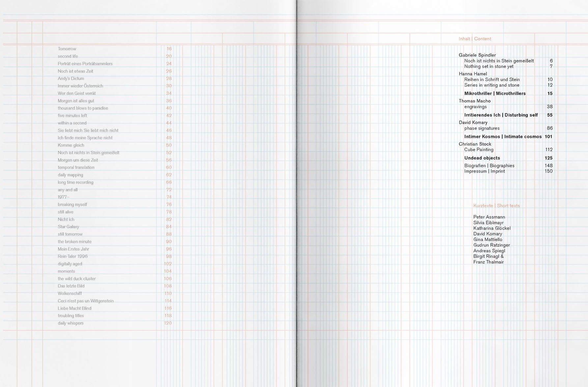Select the 'Komme gleich' title
This screenshot has width=588, height=387.
coord(71,145)
